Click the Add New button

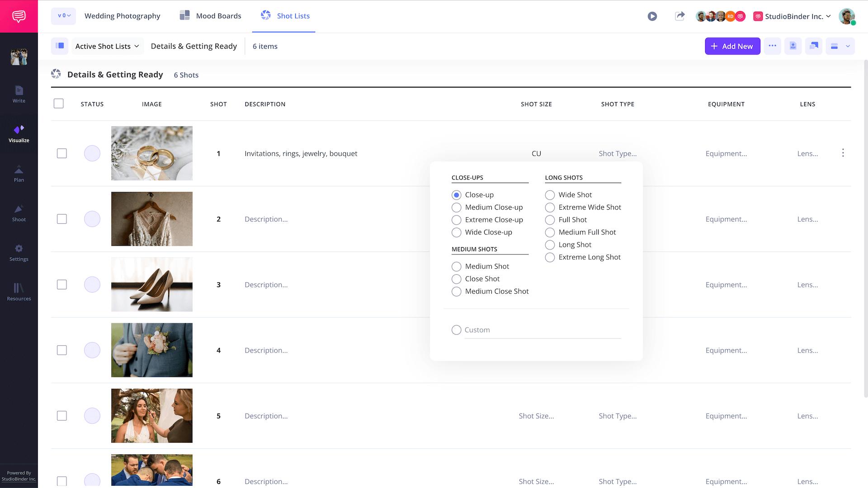732,46
